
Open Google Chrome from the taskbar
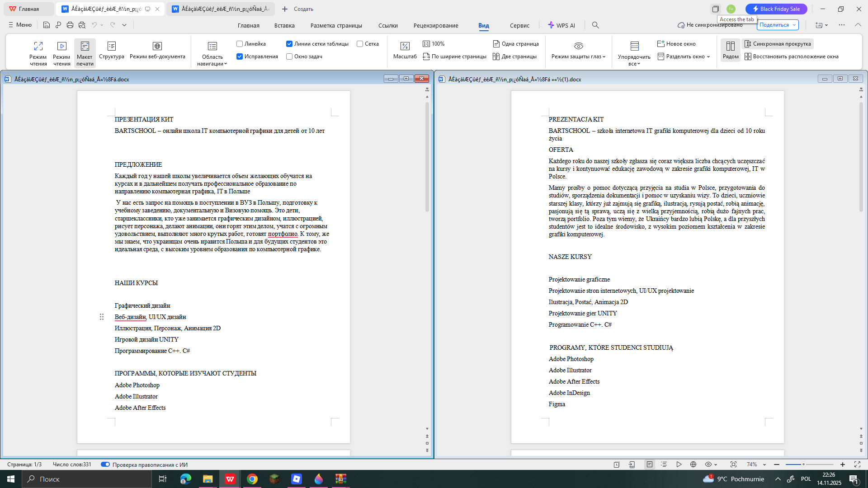pyautogui.click(x=252, y=479)
